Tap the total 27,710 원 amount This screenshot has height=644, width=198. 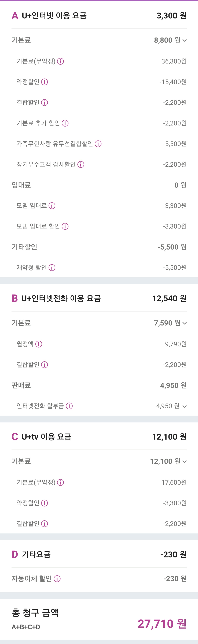click(162, 624)
